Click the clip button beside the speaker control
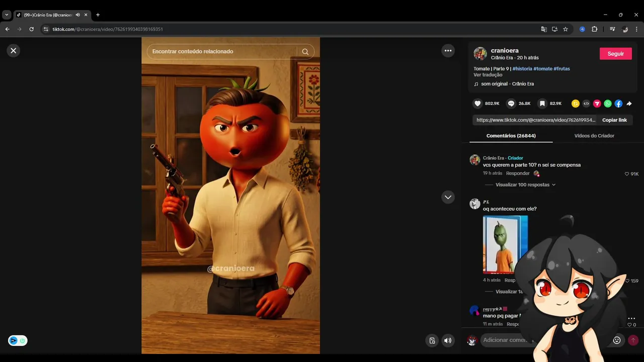 click(x=432, y=340)
